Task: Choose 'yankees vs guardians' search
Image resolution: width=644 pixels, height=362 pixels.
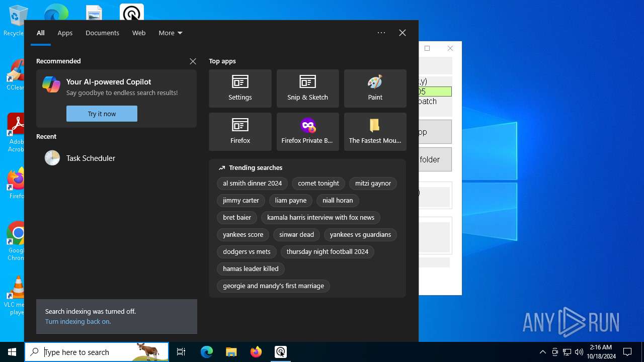Action: 360,235
